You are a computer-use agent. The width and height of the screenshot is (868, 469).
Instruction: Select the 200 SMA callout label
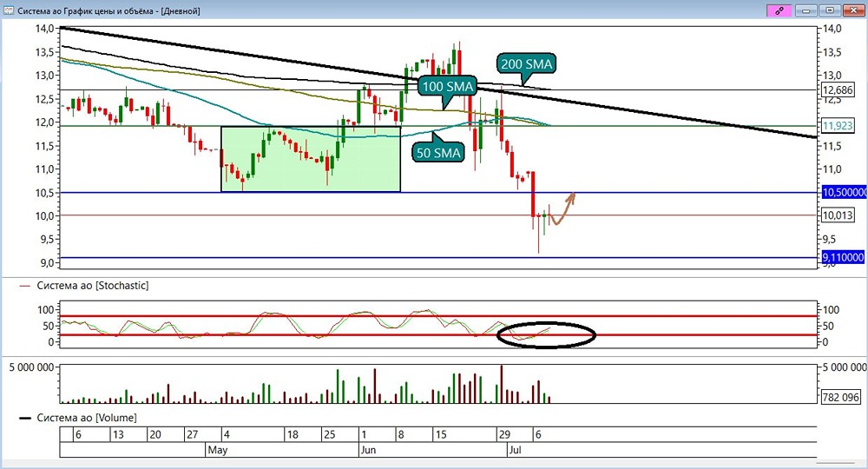pos(527,64)
